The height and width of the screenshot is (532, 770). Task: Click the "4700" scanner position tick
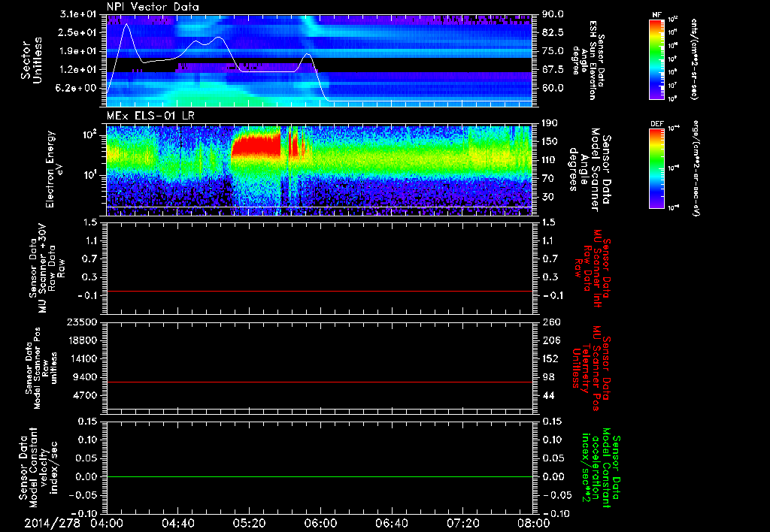pos(86,395)
